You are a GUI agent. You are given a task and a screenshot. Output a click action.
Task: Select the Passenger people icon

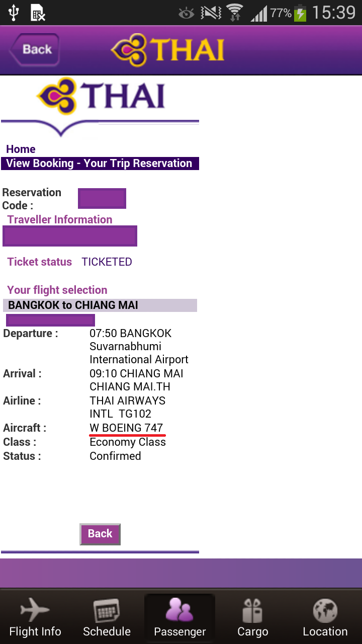(x=179, y=610)
